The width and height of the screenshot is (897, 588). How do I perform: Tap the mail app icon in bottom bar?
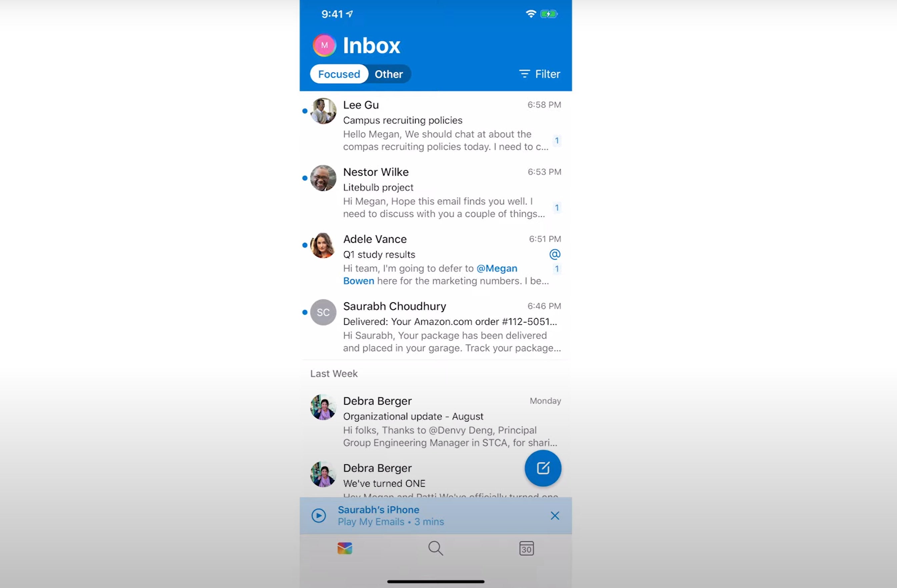coord(345,549)
